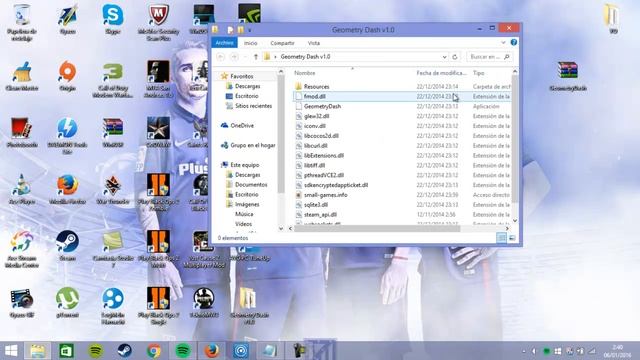The image size is (640, 360).
Task: Switch to details view button
Action: click(501, 238)
